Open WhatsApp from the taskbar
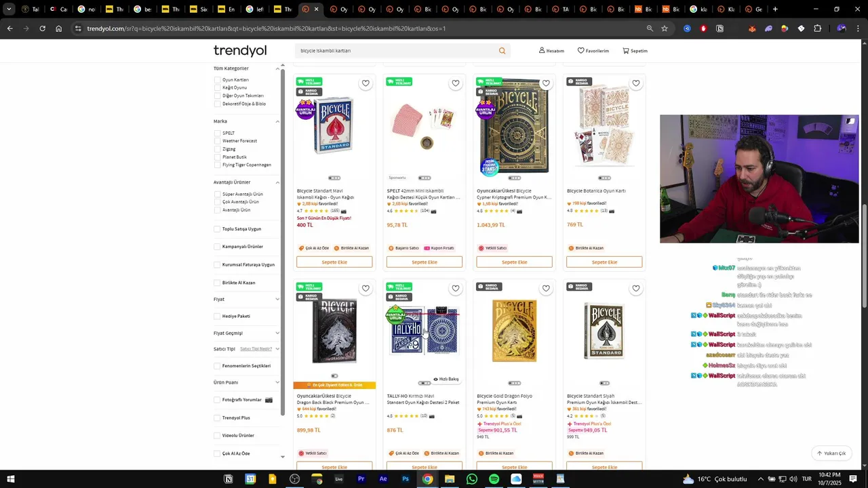This screenshot has height=488, width=868. click(472, 479)
